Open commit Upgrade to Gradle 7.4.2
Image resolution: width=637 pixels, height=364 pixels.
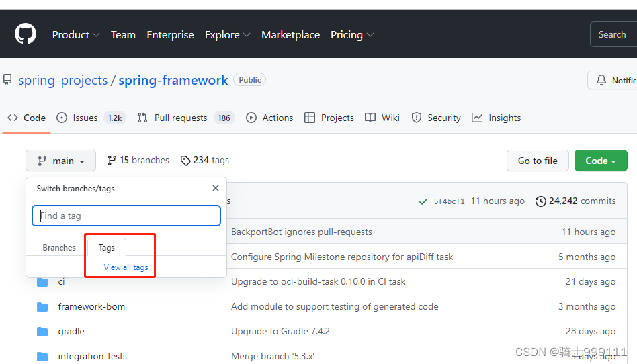click(280, 332)
